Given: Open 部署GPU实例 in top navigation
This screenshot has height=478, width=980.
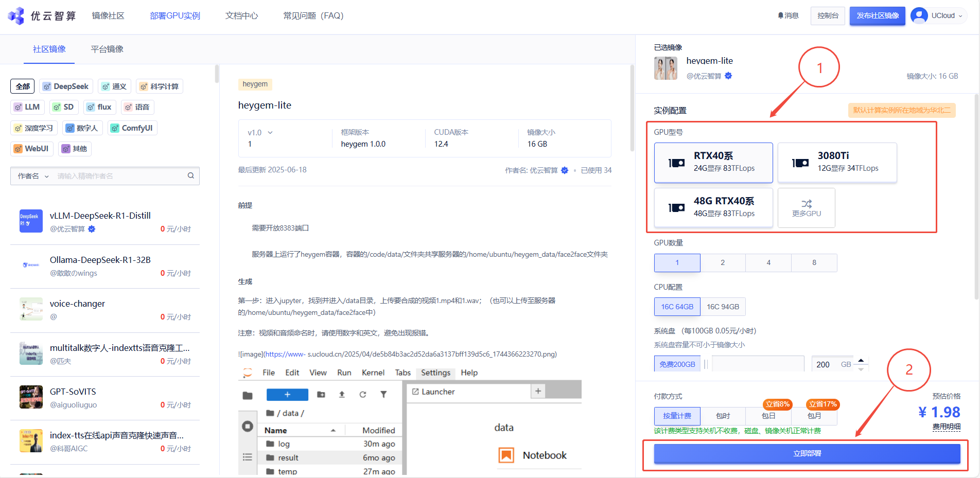Looking at the screenshot, I should (175, 16).
